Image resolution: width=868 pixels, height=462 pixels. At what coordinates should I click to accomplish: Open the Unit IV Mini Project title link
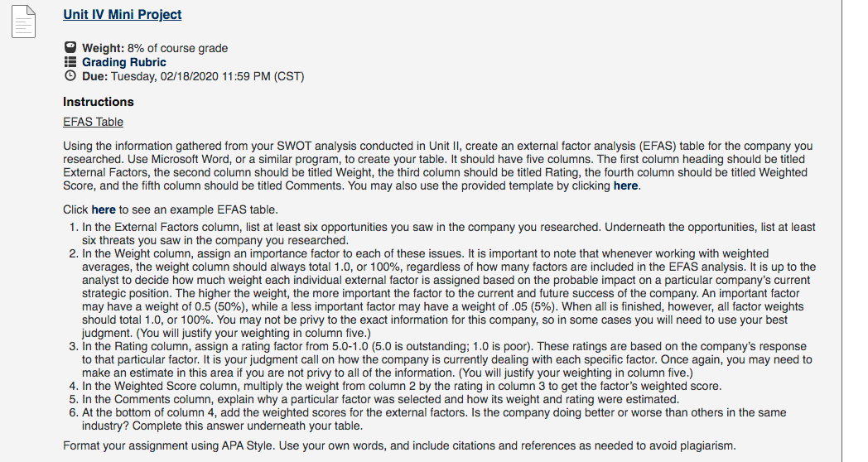coord(123,14)
